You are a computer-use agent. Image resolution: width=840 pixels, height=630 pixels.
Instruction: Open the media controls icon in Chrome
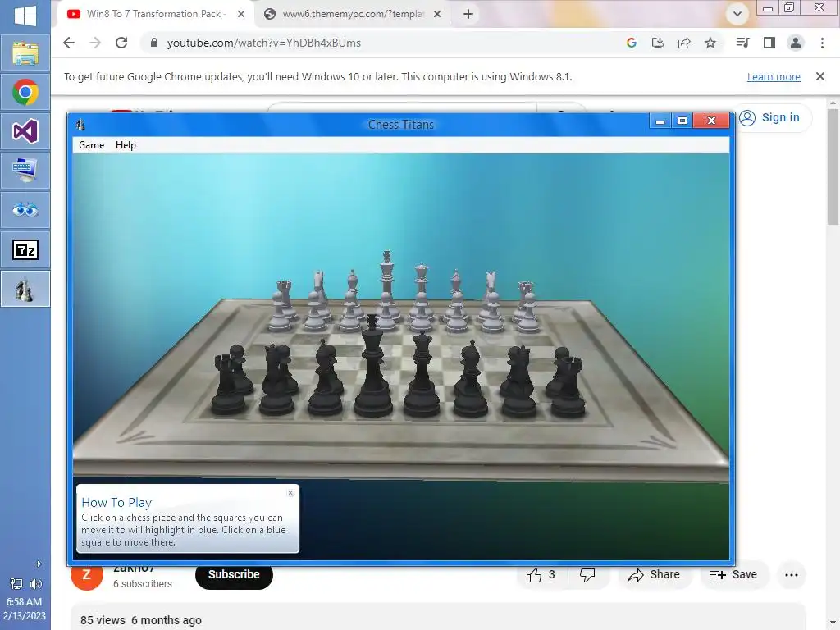(742, 43)
